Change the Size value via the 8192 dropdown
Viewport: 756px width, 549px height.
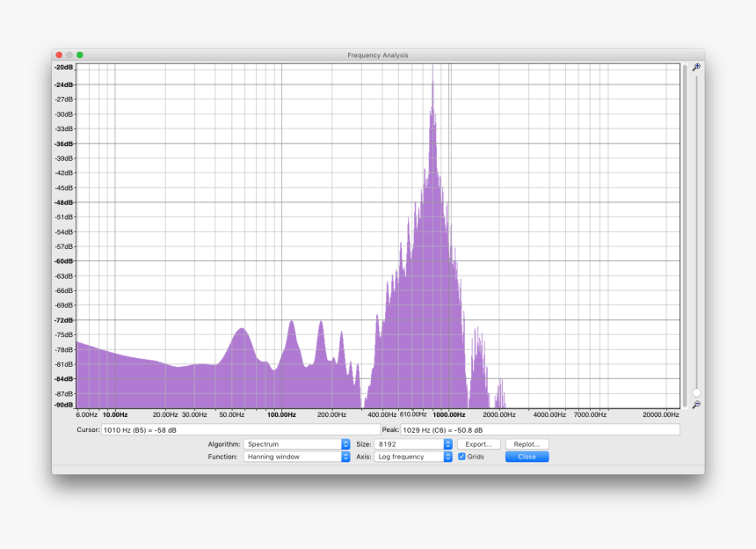(413, 444)
